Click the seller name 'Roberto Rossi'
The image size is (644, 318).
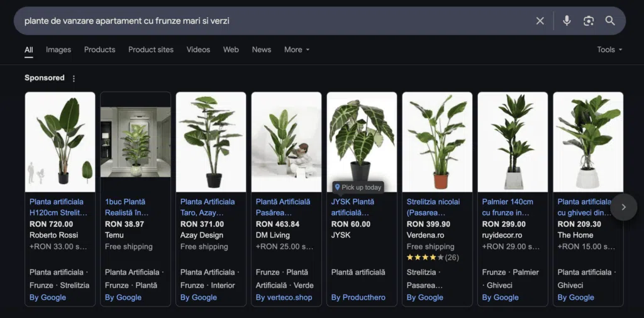(x=54, y=236)
